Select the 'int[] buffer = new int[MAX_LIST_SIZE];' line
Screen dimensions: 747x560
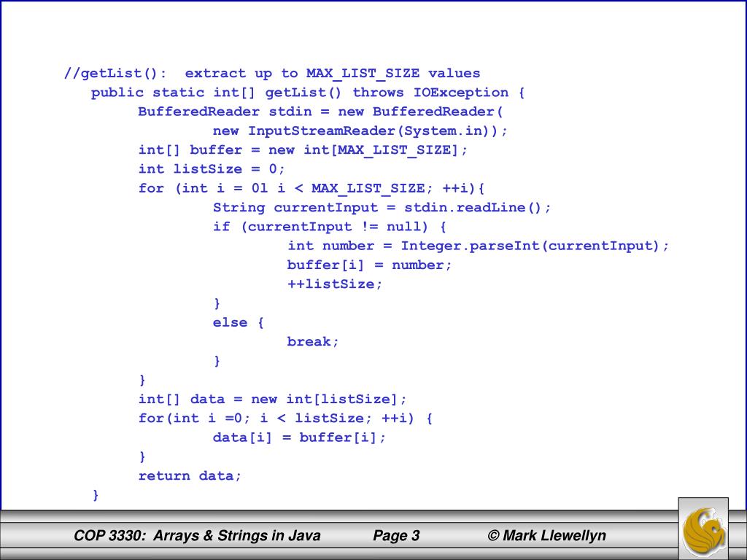coord(303,150)
